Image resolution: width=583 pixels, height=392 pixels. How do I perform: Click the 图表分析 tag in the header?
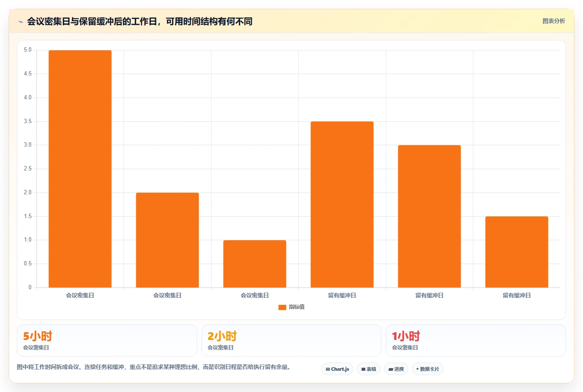pyautogui.click(x=554, y=21)
